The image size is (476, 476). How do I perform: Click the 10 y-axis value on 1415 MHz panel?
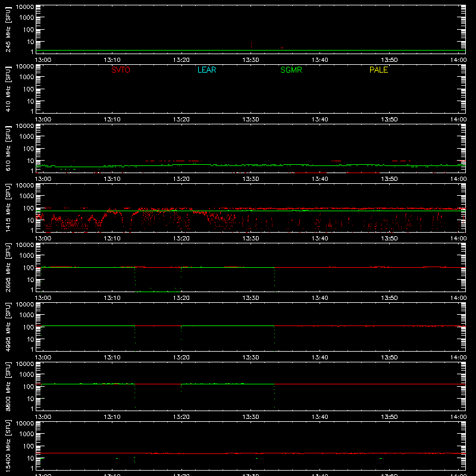tap(30, 220)
